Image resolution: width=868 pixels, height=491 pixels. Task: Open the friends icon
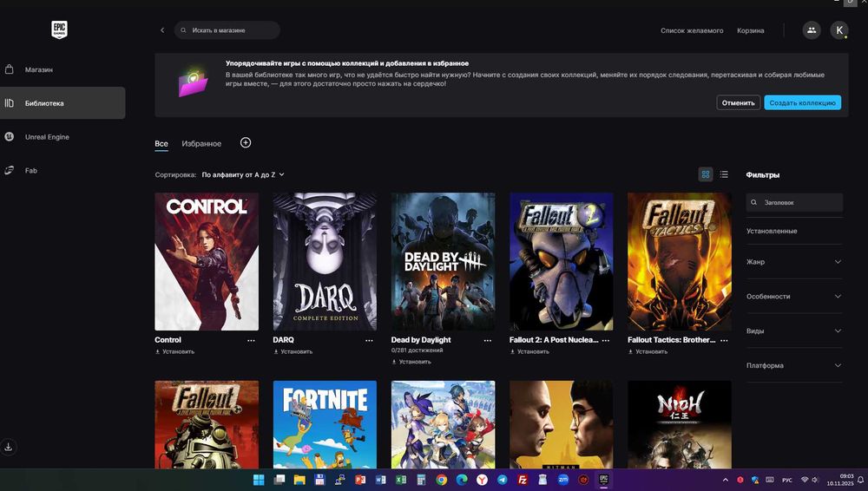[812, 29]
